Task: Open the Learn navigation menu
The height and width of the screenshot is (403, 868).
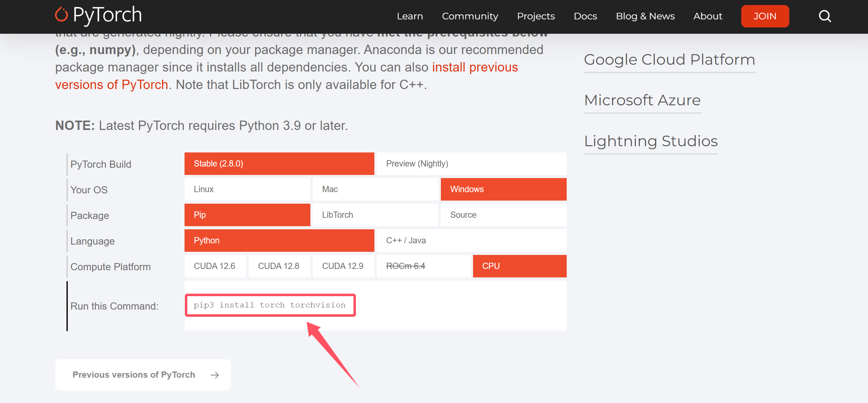Action: (x=409, y=16)
